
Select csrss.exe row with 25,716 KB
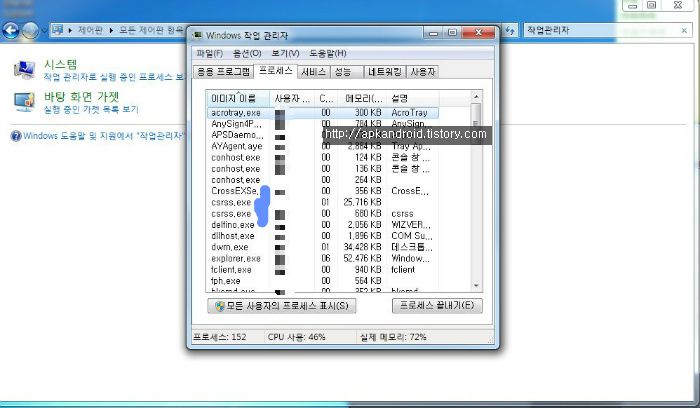pyautogui.click(x=322, y=202)
